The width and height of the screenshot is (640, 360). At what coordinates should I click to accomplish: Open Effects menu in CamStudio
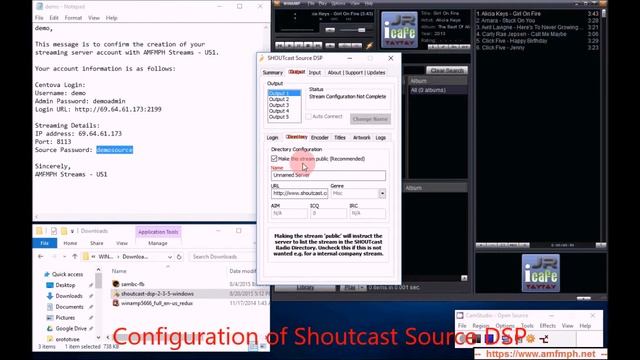click(x=547, y=326)
